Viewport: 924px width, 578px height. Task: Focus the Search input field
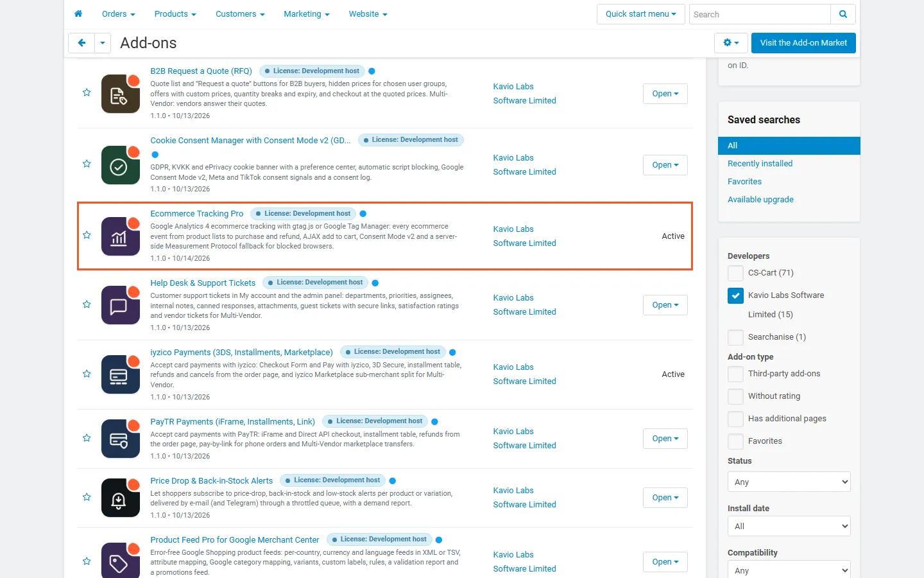(760, 14)
